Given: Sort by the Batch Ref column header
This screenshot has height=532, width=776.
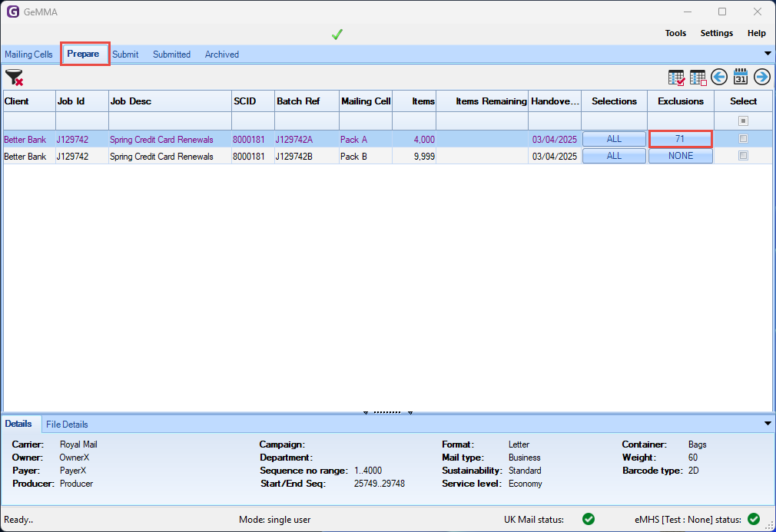Looking at the screenshot, I should [x=307, y=101].
